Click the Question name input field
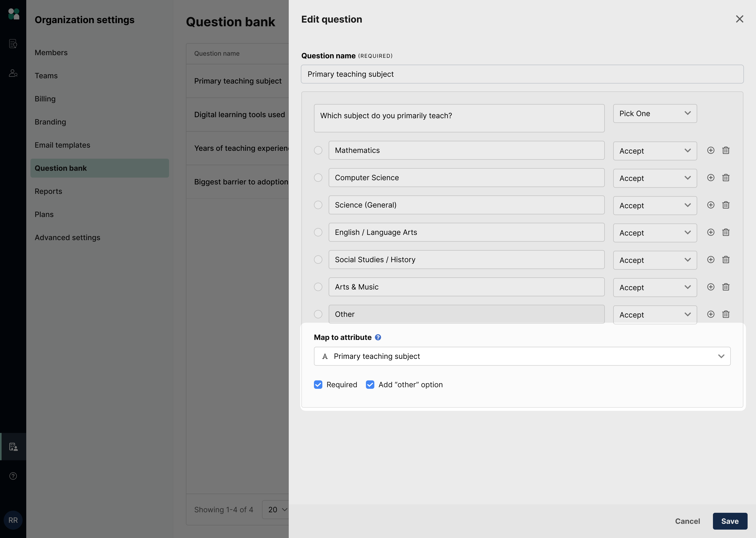Image resolution: width=756 pixels, height=538 pixels. pyautogui.click(x=522, y=74)
